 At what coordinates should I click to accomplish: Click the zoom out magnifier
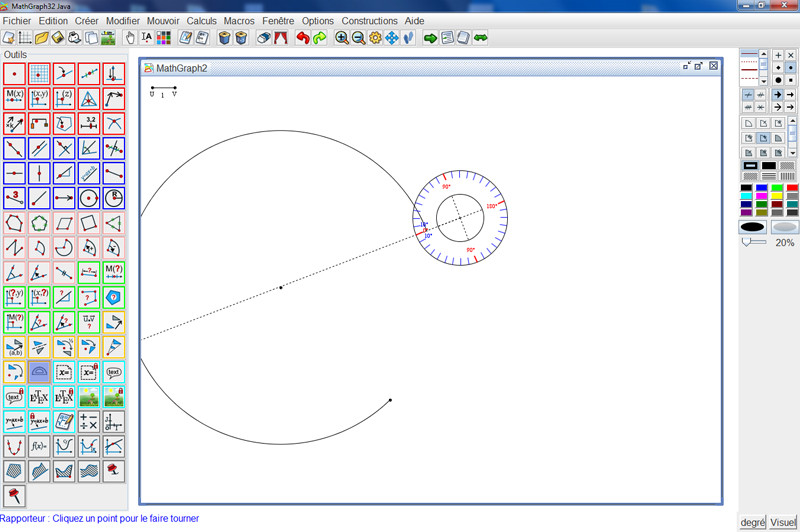click(359, 38)
